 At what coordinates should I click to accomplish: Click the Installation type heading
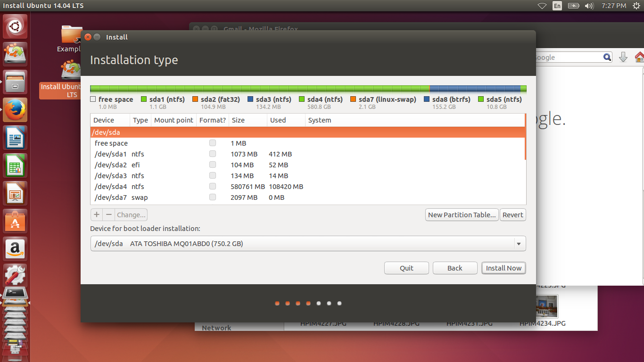tap(134, 60)
